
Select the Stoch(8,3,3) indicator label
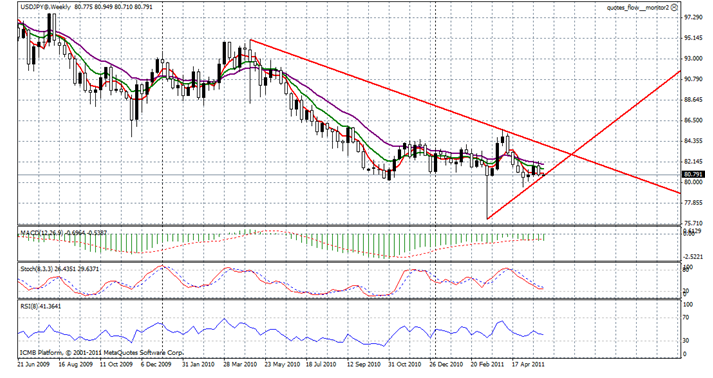coord(36,269)
